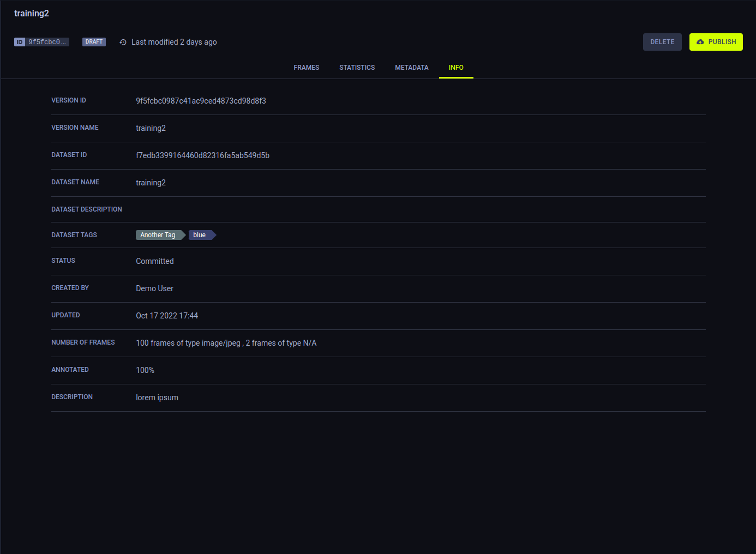Click the Dataset ID hash value

202,155
